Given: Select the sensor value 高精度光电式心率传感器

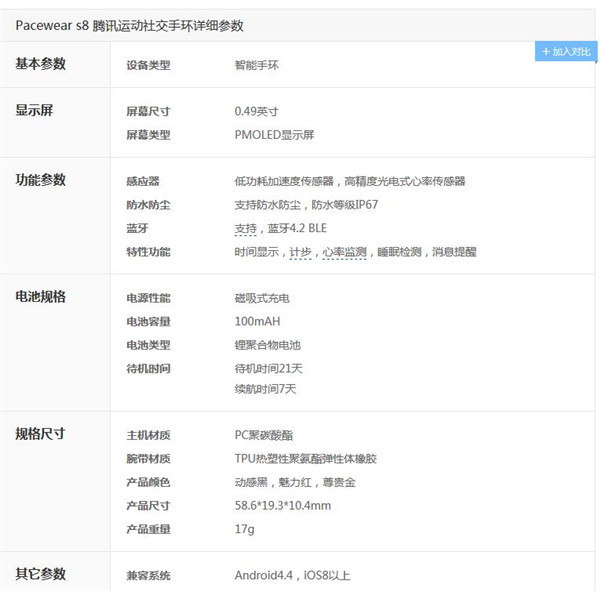Looking at the screenshot, I should [x=405, y=181].
